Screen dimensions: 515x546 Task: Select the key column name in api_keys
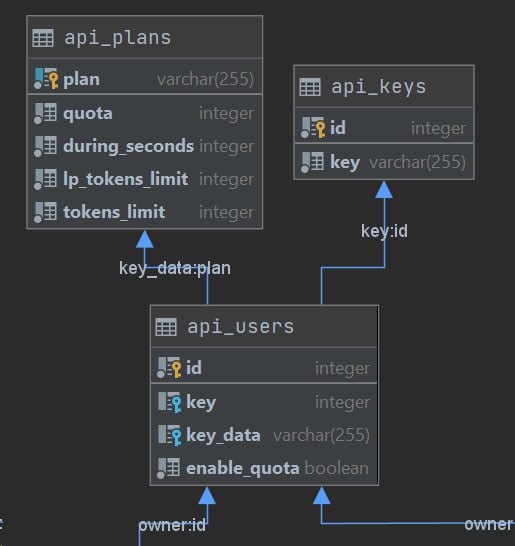[345, 163]
